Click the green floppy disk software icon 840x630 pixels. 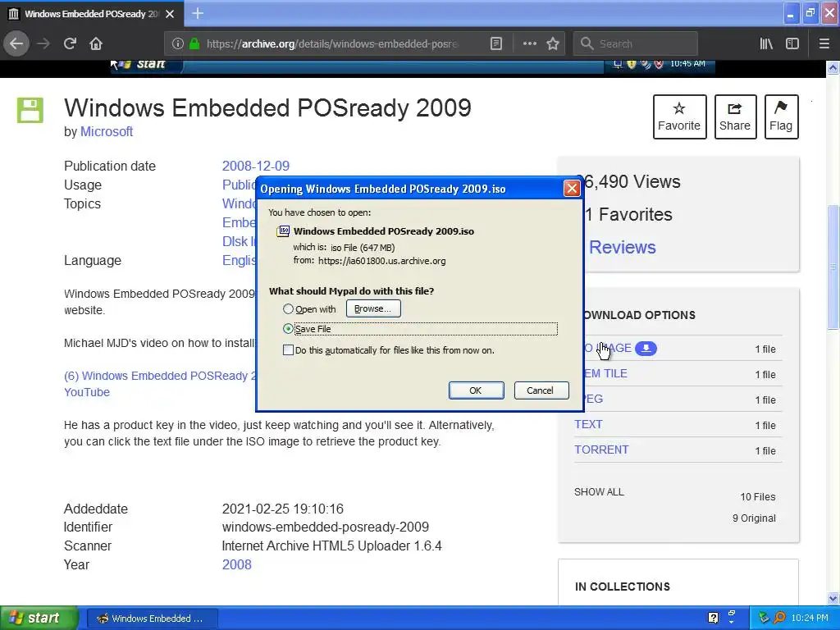[30, 111]
